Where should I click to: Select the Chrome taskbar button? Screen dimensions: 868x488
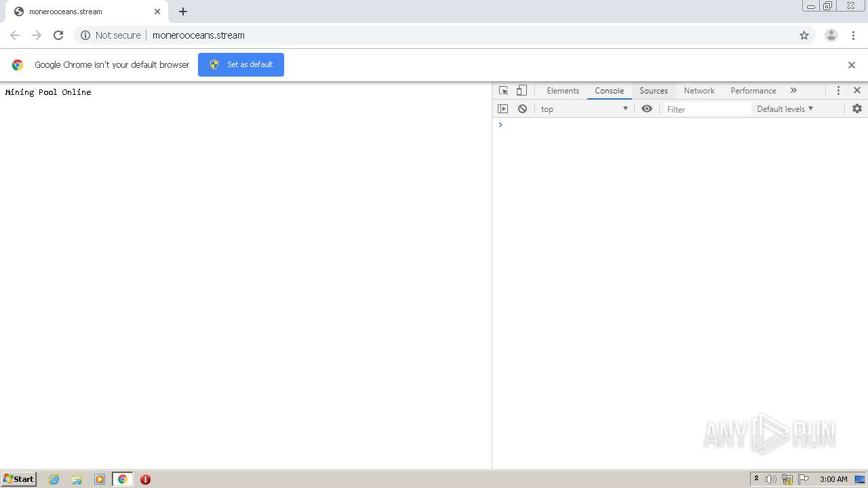coord(122,479)
